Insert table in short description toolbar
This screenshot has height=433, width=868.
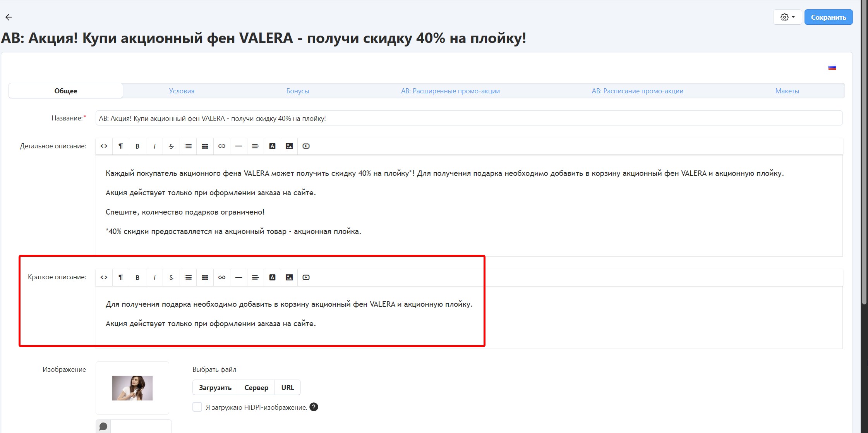205,277
